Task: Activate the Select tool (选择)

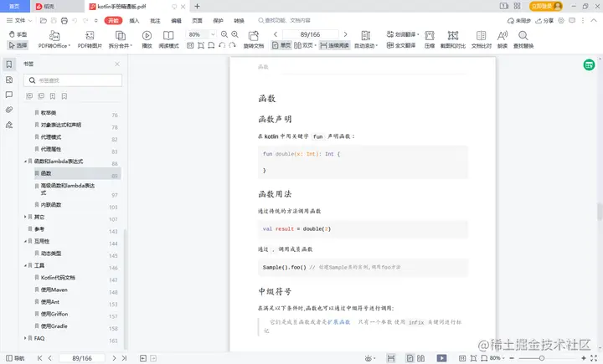Action: (18, 45)
